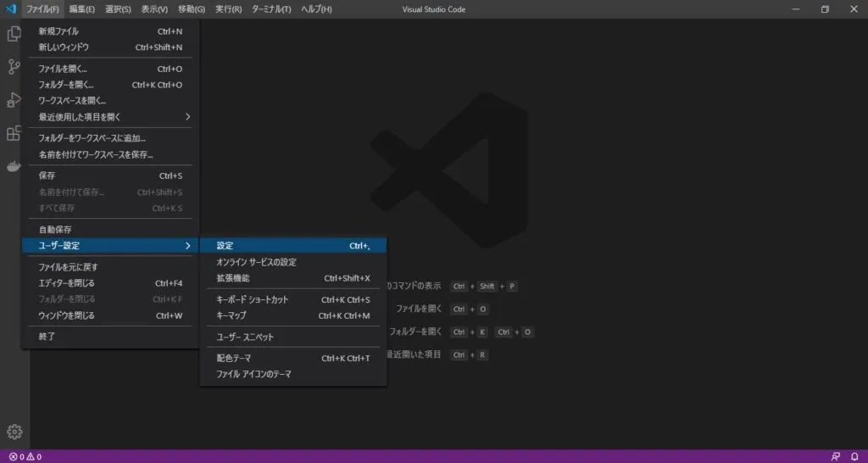
Task: Open 設定 in the submenu
Action: 293,245
